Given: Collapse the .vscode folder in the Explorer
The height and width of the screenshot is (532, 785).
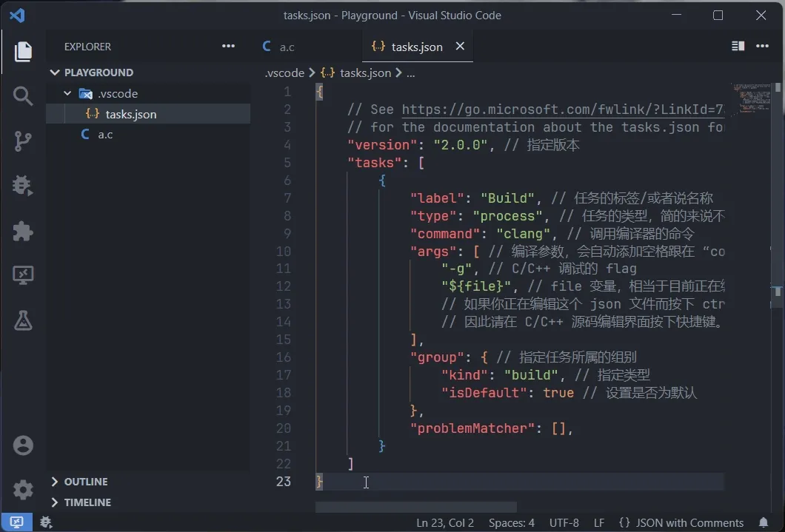Looking at the screenshot, I should pos(67,93).
